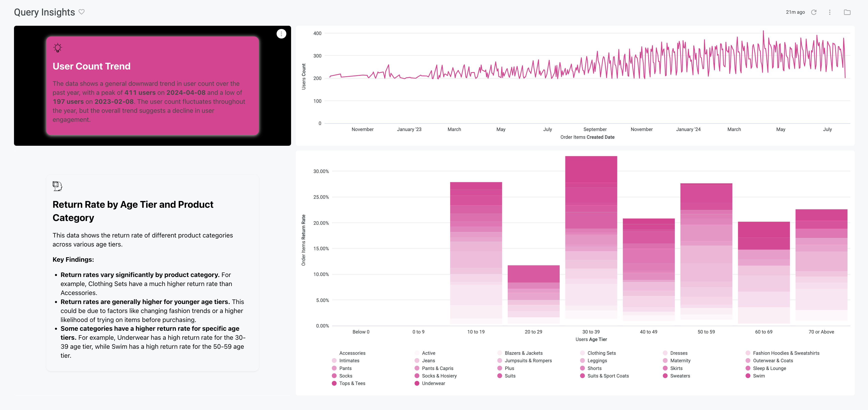
Task: Open the dashboard actions three-dot menu
Action: coord(830,12)
